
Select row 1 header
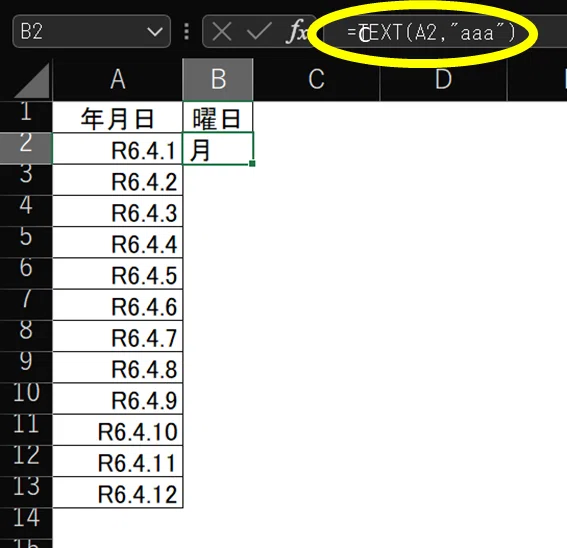(26, 116)
